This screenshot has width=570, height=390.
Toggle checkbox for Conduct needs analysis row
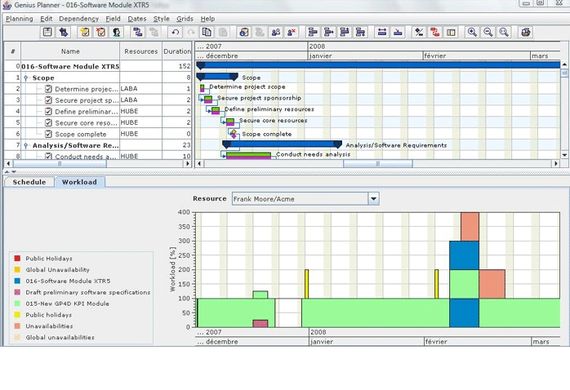pyautogui.click(x=48, y=156)
